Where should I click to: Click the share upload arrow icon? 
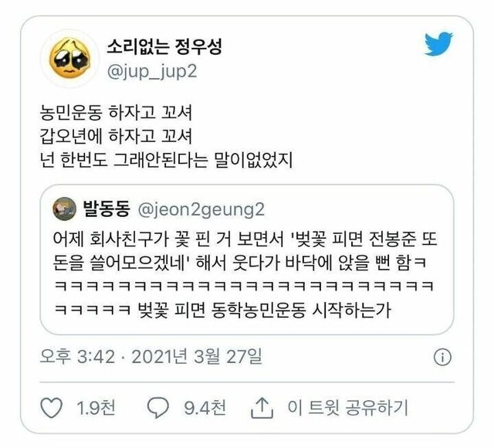tap(262, 408)
